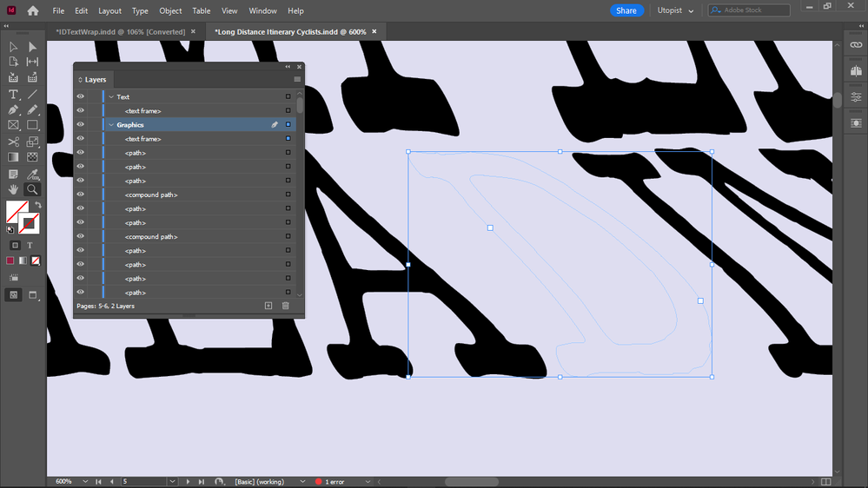Set formatting affects text
Viewport: 868px width, 488px height.
[30, 245]
